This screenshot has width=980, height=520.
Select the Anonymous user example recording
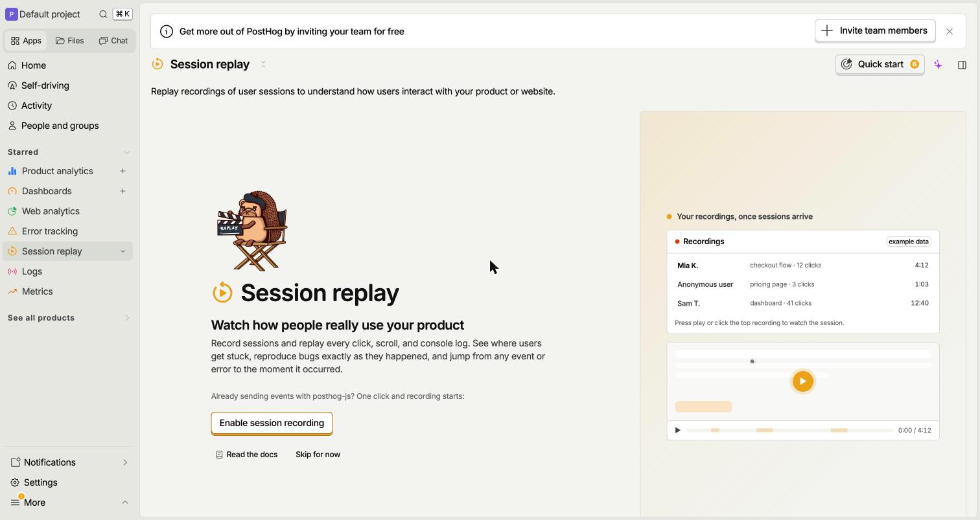point(803,284)
